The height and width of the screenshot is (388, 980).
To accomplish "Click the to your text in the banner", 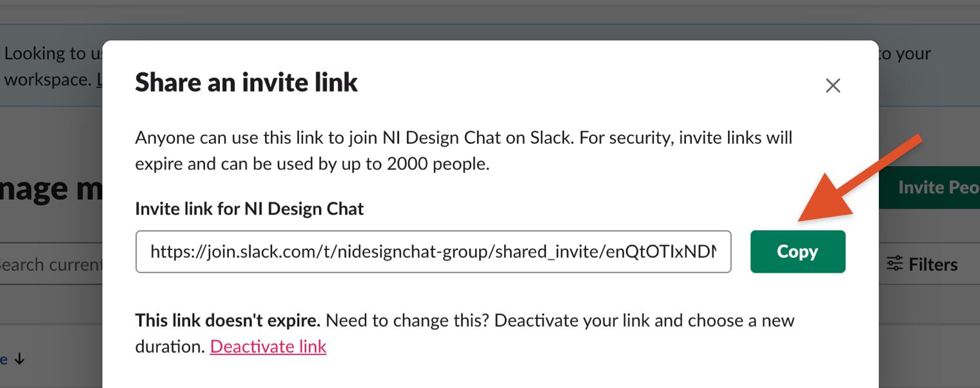I will point(905,54).
